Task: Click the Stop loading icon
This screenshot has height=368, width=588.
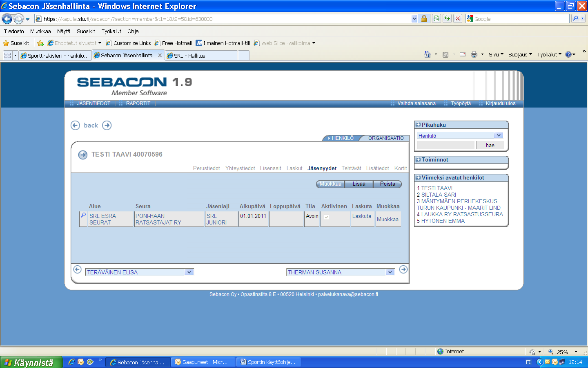Action: [458, 18]
